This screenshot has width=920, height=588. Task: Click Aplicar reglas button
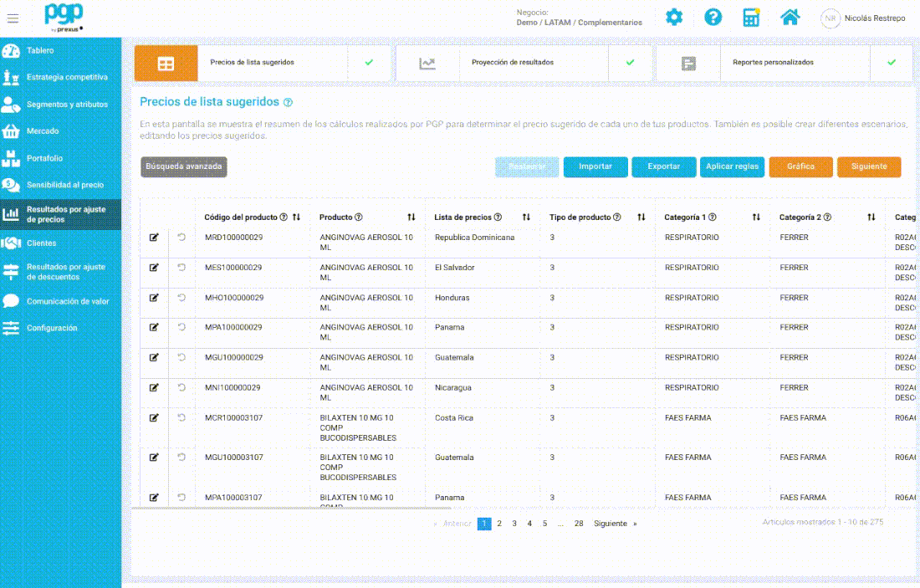(x=733, y=166)
